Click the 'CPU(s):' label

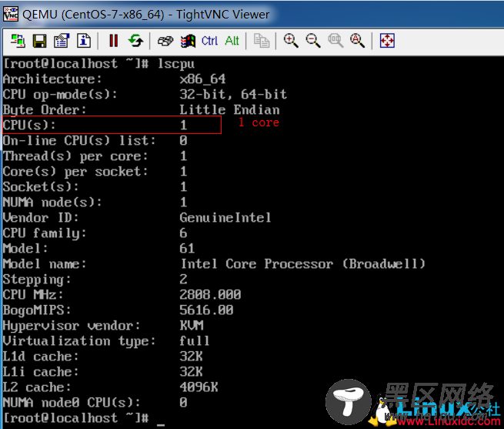click(29, 125)
